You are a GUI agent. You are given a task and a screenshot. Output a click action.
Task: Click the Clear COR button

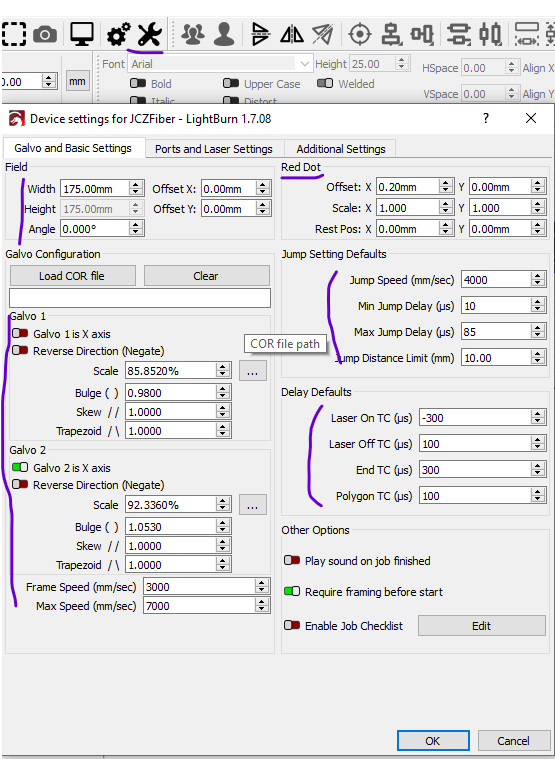(207, 276)
